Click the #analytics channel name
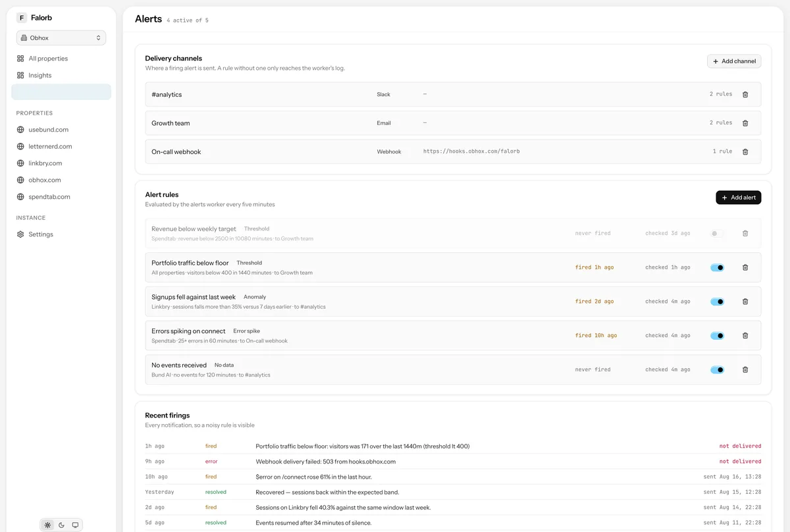 click(167, 95)
